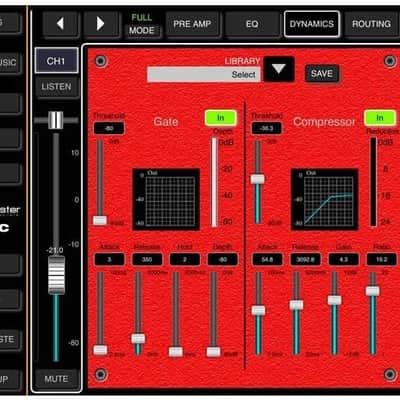Image resolution: width=400 pixels, height=400 pixels.
Task: Select the DYNAMICS tab
Action: pos(312,24)
